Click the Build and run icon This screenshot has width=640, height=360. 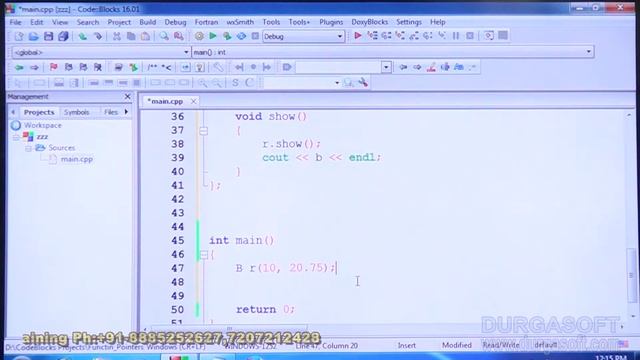click(x=227, y=36)
